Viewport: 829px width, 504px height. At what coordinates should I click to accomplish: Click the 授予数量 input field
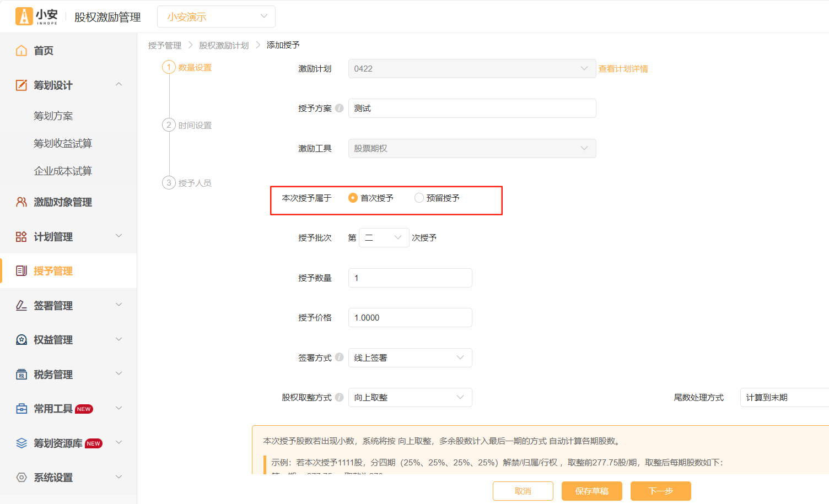[410, 278]
